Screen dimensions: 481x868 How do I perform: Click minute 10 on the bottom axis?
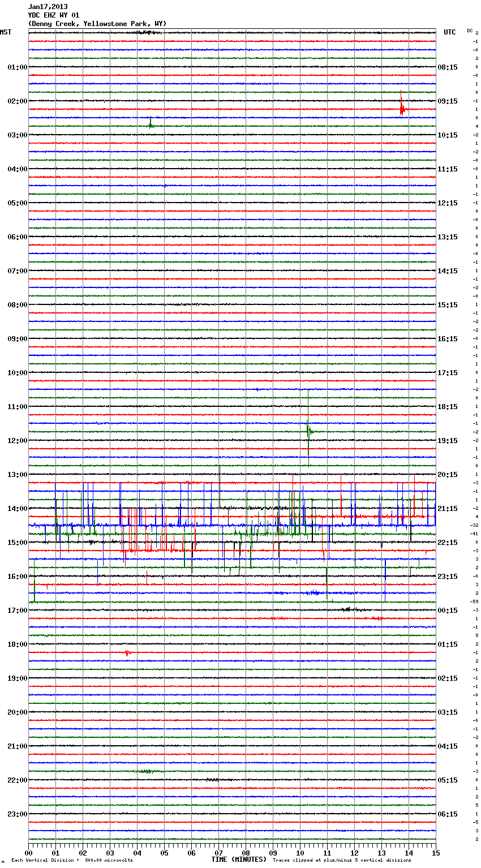[x=300, y=853]
